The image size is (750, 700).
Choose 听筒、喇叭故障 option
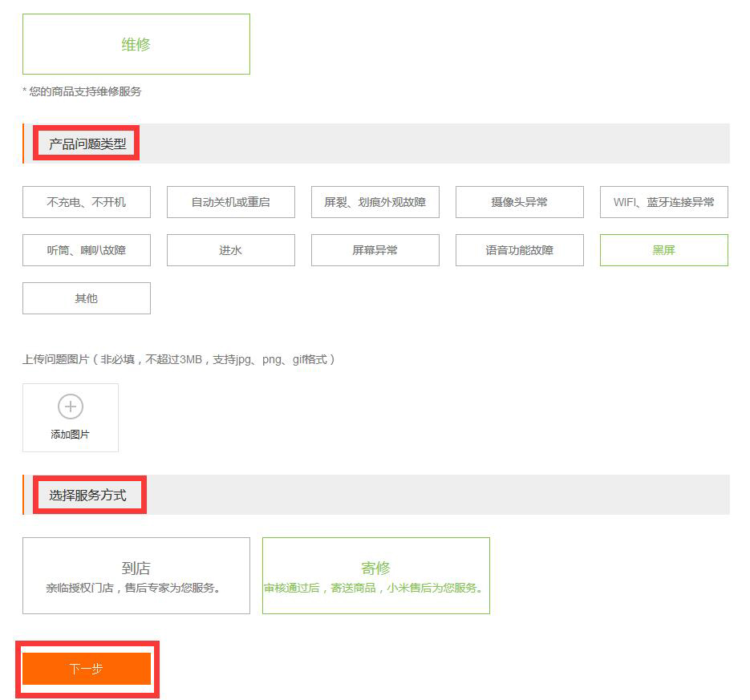(x=87, y=250)
